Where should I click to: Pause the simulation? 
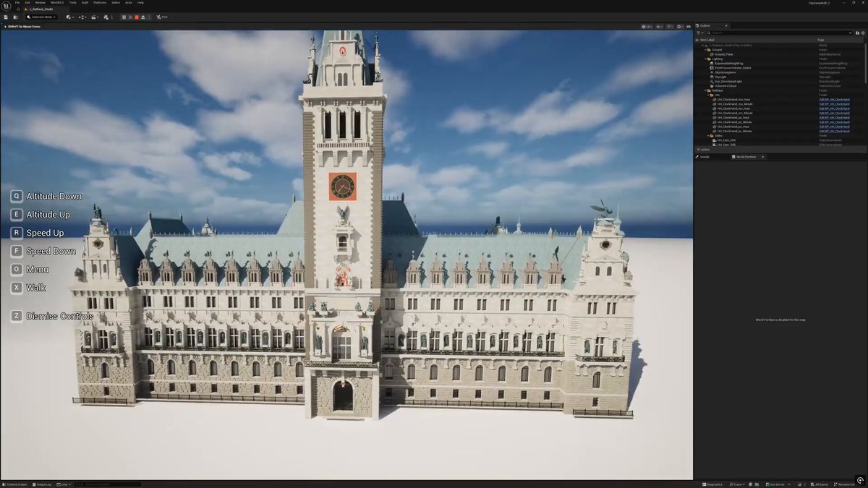[124, 17]
